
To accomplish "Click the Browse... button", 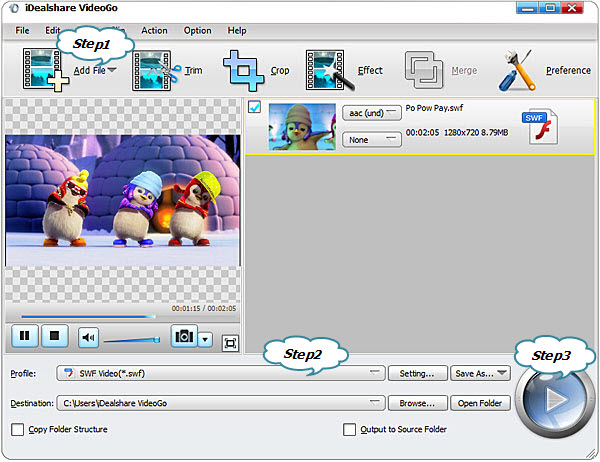I will click(x=417, y=403).
